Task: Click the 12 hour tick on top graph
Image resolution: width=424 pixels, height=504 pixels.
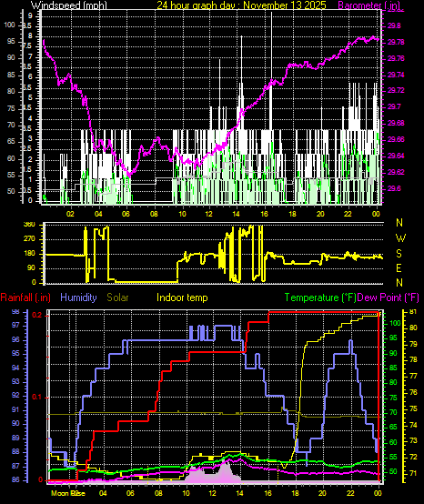Action: point(209,214)
